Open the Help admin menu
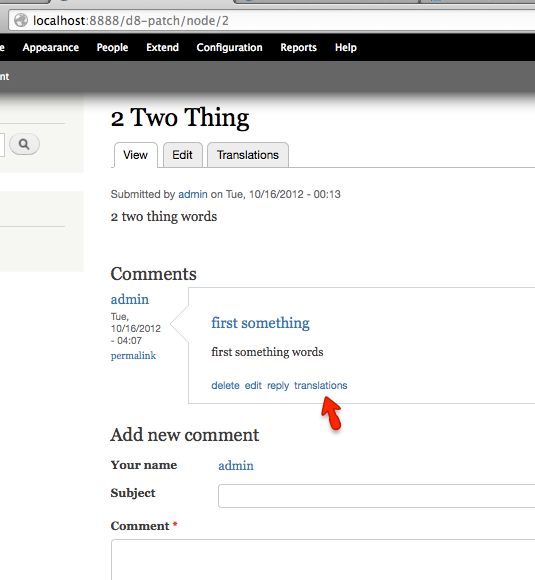 [346, 47]
